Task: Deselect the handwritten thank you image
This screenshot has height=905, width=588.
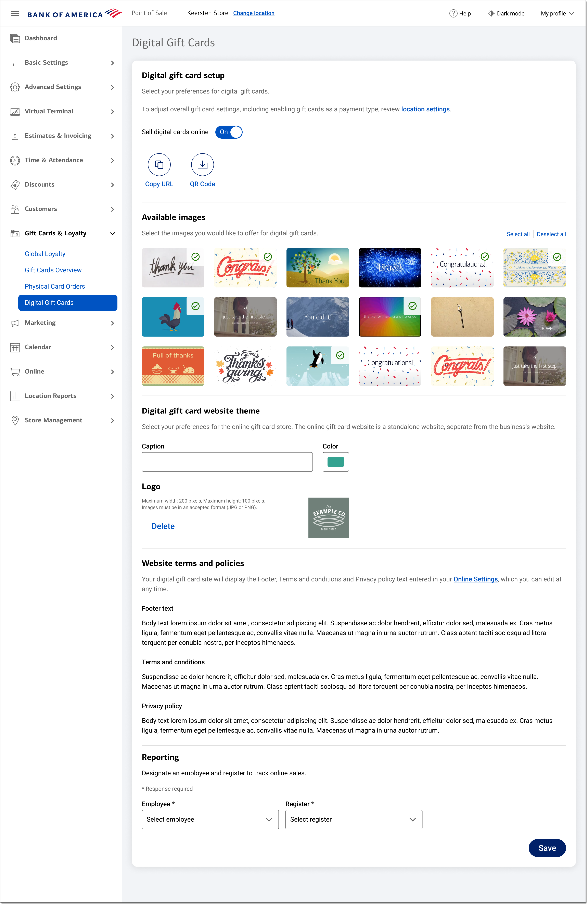Action: (173, 268)
